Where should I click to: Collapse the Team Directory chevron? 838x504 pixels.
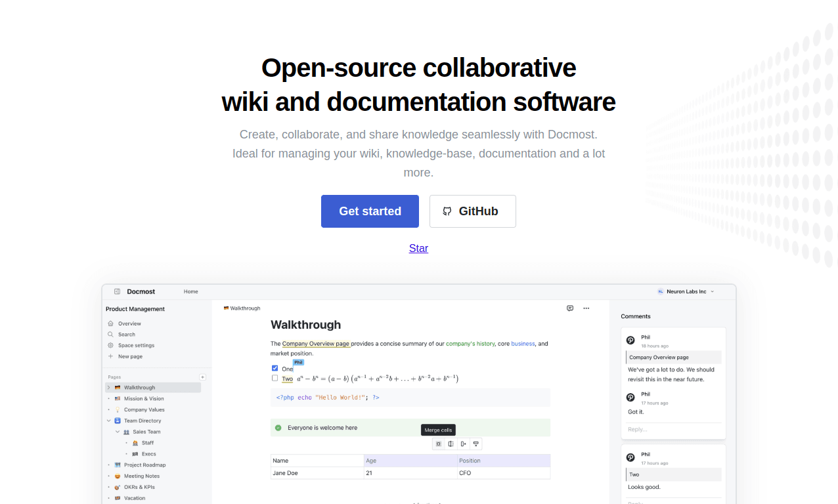[109, 421]
